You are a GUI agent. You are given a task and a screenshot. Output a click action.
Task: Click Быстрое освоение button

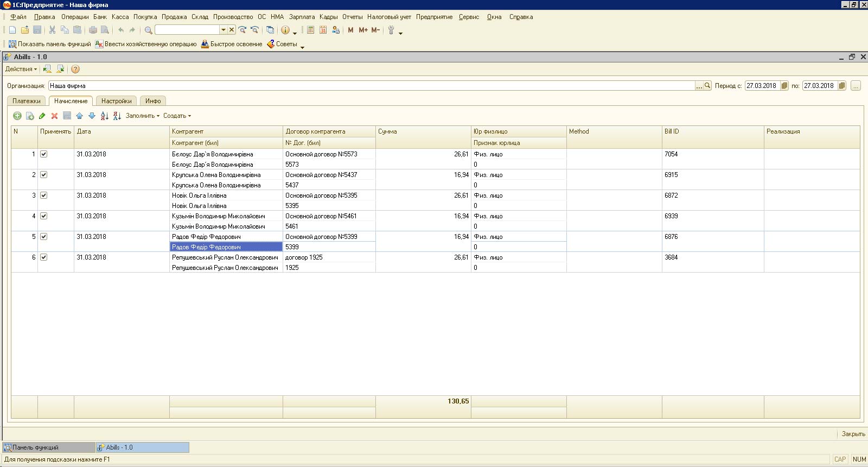[x=232, y=44]
